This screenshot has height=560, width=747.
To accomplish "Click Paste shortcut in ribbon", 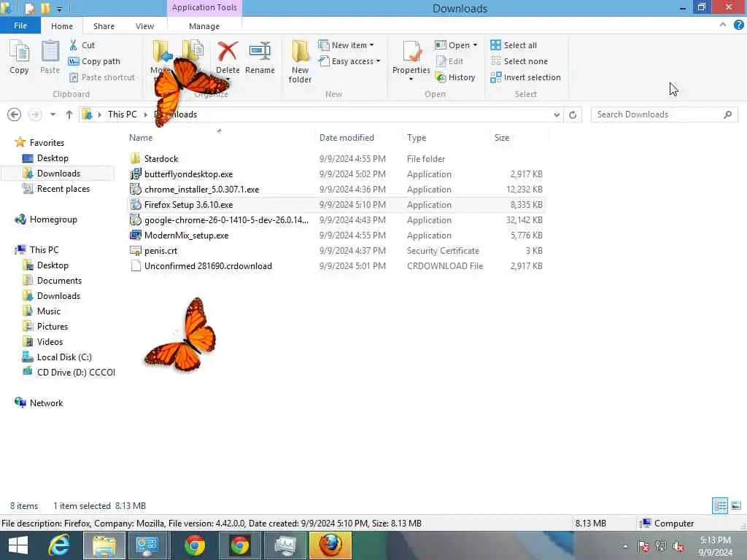I will click(102, 77).
